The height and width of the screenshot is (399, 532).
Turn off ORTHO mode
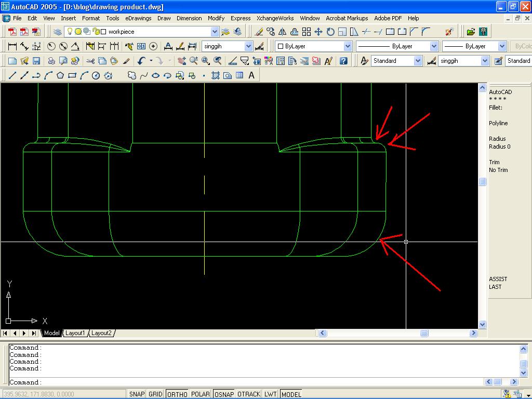click(177, 394)
